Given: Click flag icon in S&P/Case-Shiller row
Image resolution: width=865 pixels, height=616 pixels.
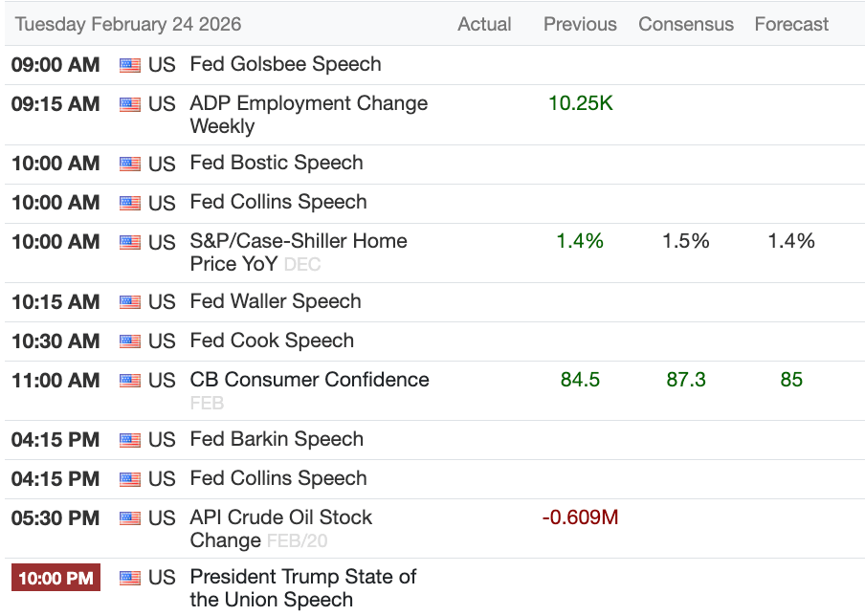Looking at the screenshot, I should click(x=130, y=243).
